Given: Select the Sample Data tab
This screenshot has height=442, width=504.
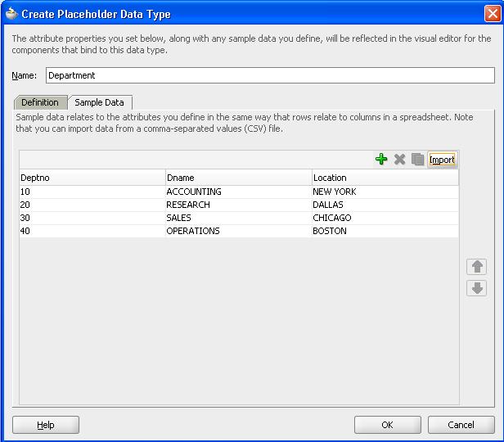Looking at the screenshot, I should pos(99,102).
